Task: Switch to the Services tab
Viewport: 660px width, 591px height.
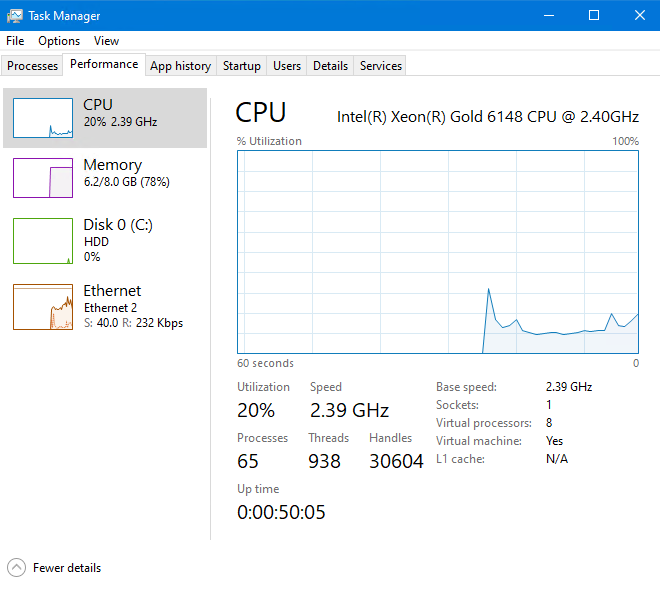Action: click(x=381, y=66)
